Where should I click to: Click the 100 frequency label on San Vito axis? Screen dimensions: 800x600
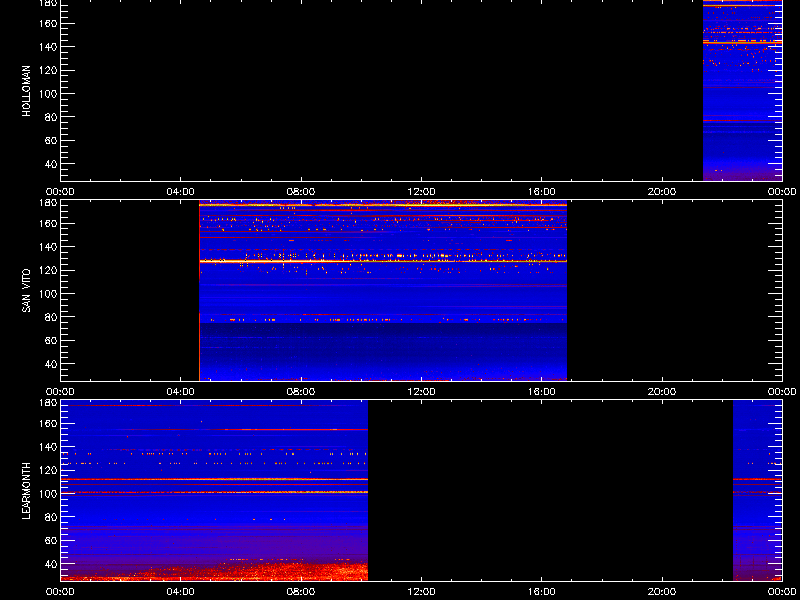pyautogui.click(x=49, y=293)
